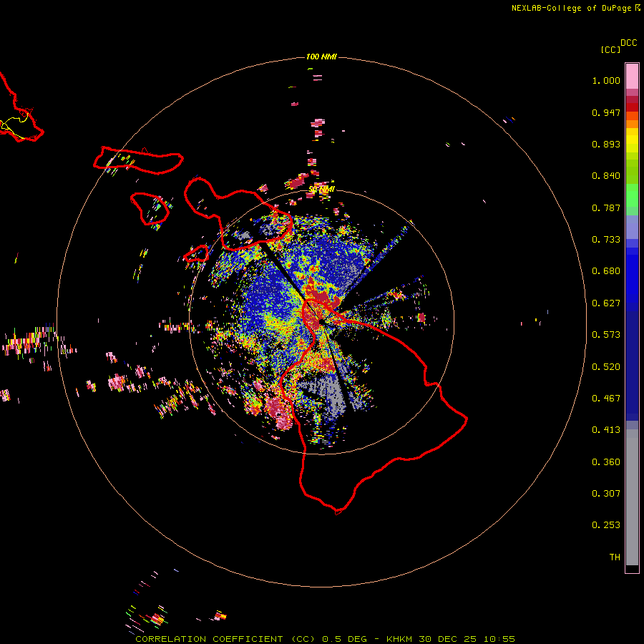Screen dimensions: 644x644
Task: Click the 0.573 scale value
Action: [x=606, y=335]
